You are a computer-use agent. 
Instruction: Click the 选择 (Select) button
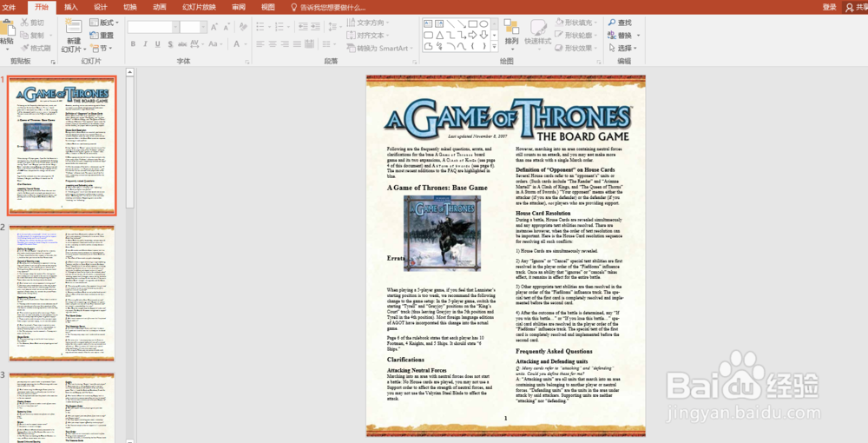pos(622,48)
